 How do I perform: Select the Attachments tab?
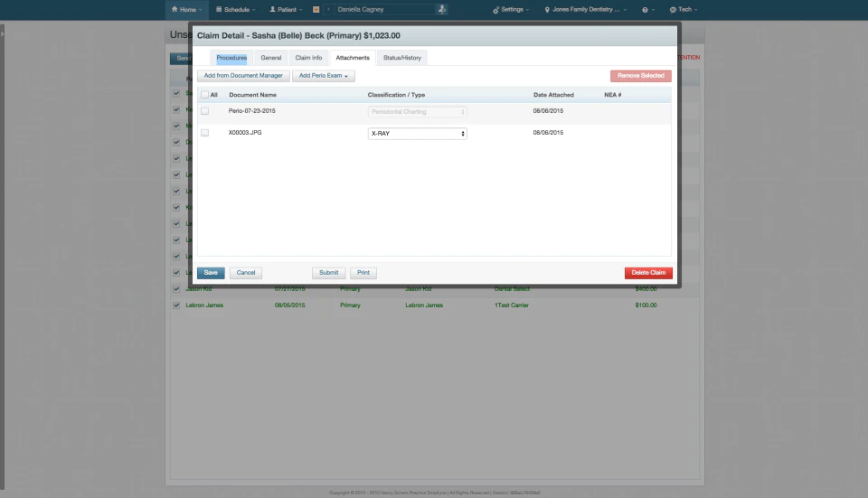click(x=353, y=58)
